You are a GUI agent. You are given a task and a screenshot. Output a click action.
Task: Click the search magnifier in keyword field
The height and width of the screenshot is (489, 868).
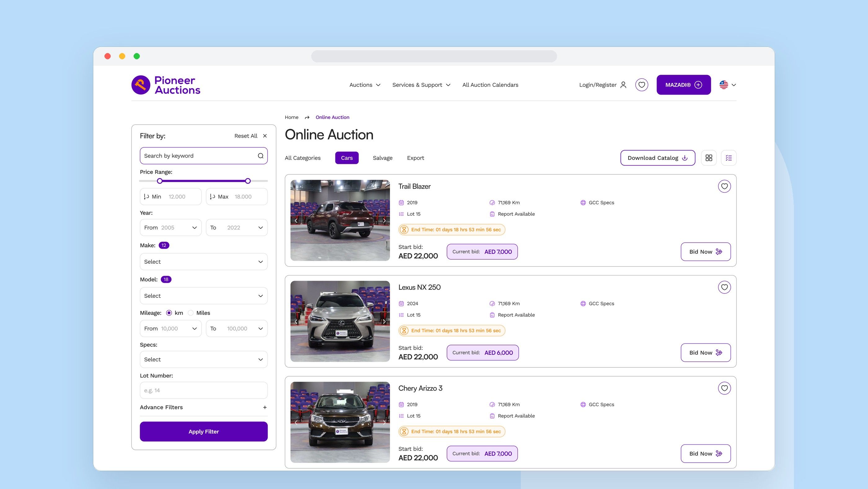click(x=260, y=156)
